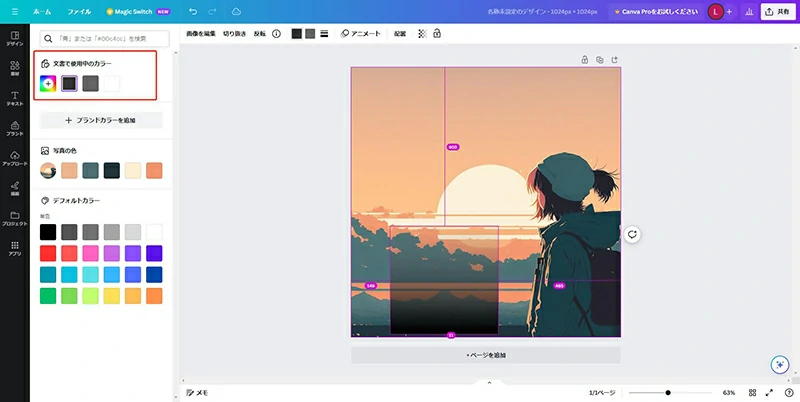Select the selected dark document color swatch

coord(69,84)
